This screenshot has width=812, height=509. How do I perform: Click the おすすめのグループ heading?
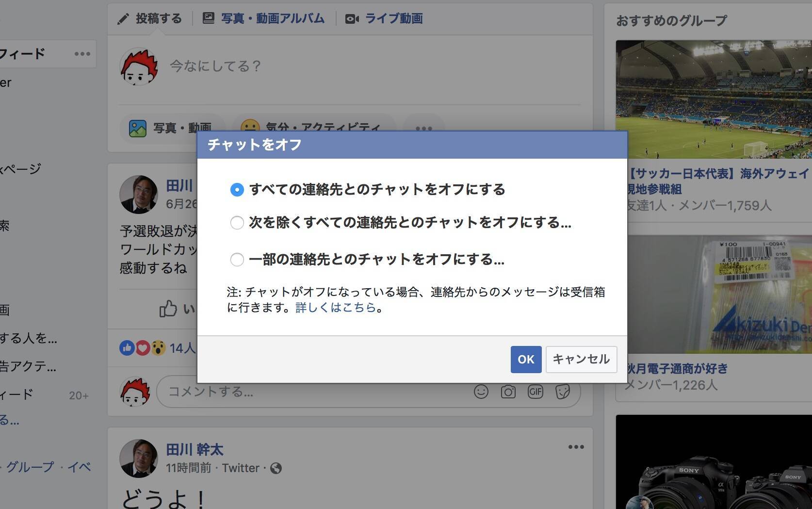point(672,20)
